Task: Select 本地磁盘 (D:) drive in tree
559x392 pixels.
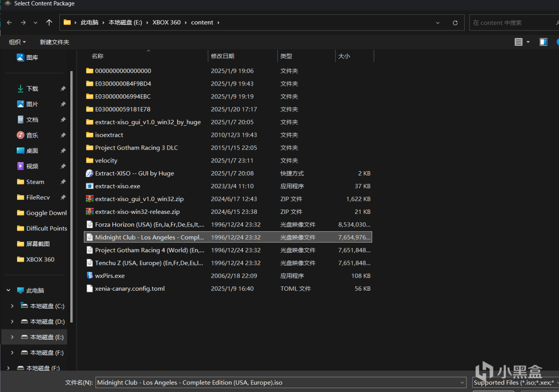Action: pos(42,322)
